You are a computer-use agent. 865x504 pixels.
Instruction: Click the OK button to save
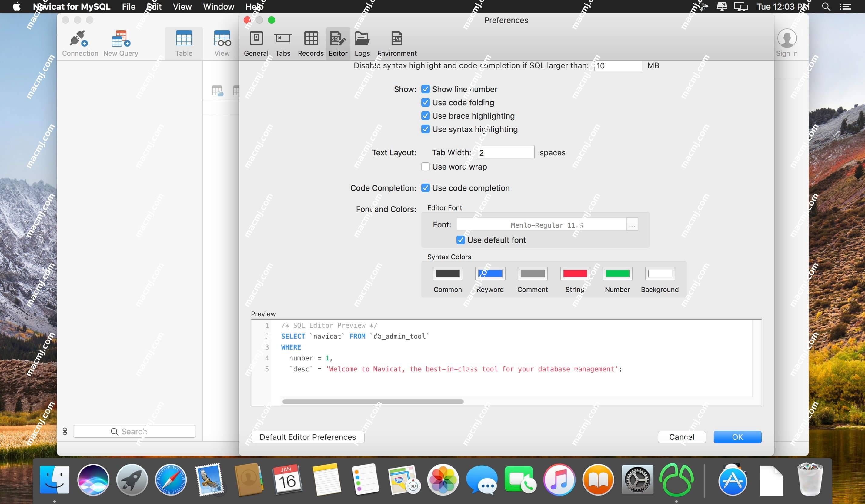(x=737, y=437)
